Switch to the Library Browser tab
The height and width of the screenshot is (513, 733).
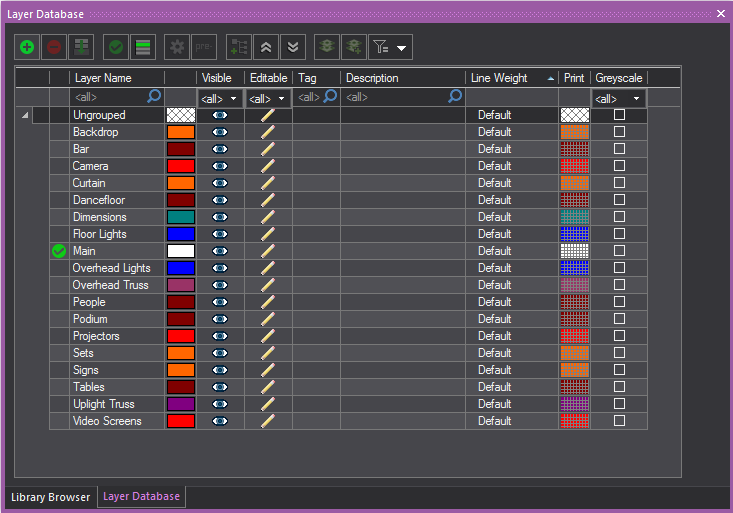[50, 497]
